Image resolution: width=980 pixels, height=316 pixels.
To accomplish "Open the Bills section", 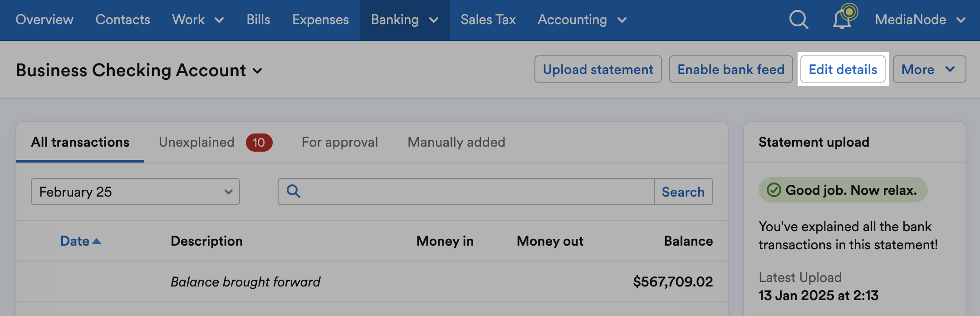I will coord(258,20).
